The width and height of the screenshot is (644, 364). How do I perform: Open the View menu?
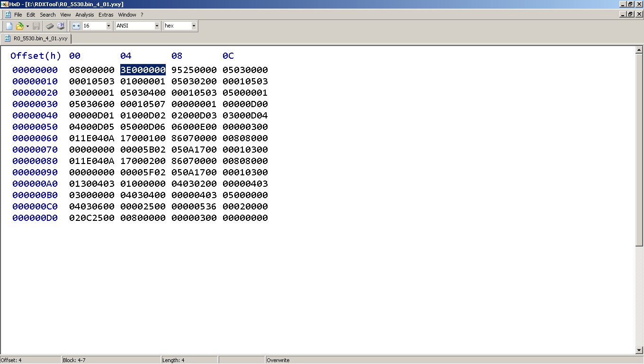(65, 15)
